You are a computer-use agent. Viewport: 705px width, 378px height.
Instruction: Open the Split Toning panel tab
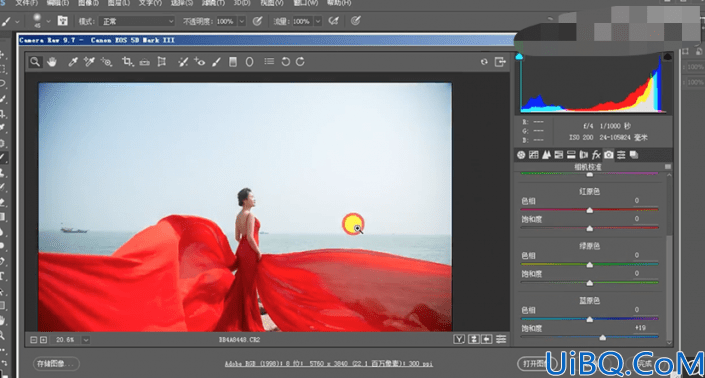coord(571,155)
